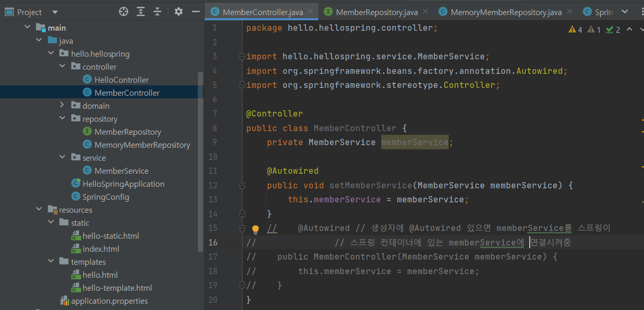644x310 pixels.
Task: Expand the domain package
Action: pyautogui.click(x=62, y=106)
